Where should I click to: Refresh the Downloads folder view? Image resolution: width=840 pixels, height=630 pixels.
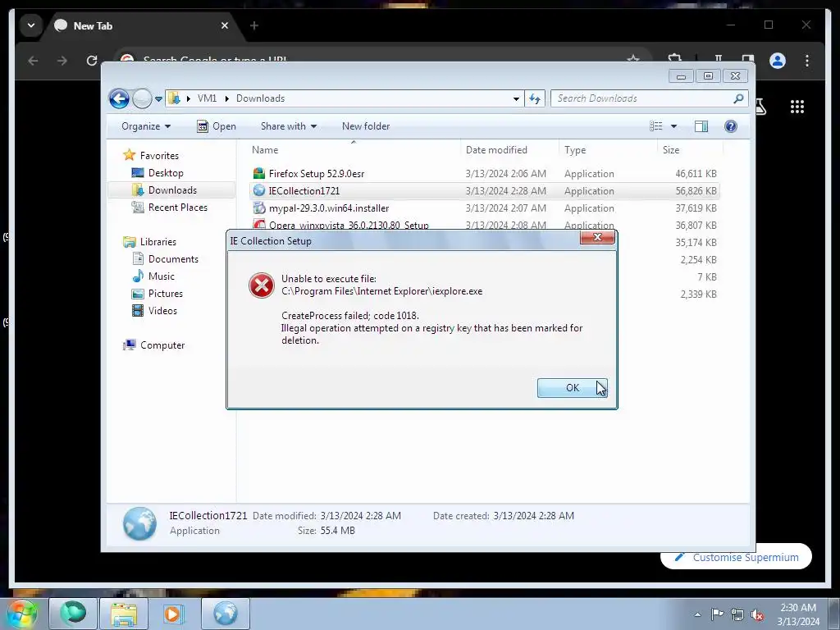tap(535, 98)
